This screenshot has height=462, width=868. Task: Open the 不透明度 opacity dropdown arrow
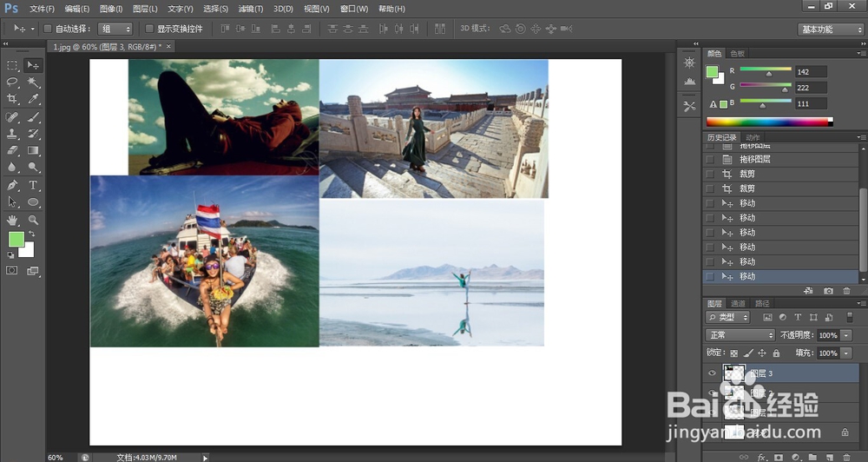846,335
